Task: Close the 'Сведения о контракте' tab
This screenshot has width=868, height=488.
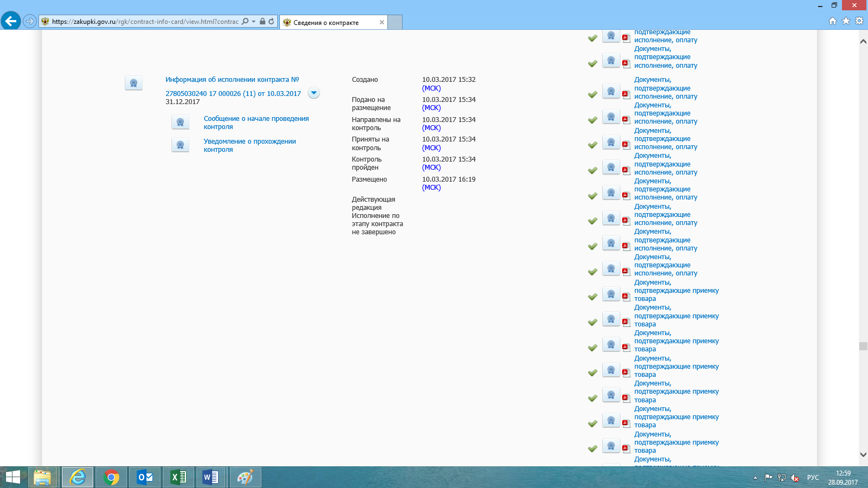Action: tap(382, 22)
